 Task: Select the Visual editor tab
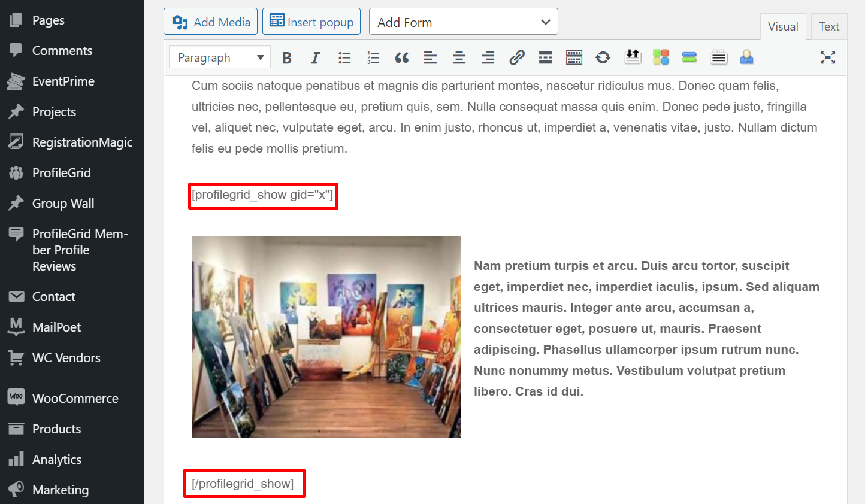(x=783, y=26)
